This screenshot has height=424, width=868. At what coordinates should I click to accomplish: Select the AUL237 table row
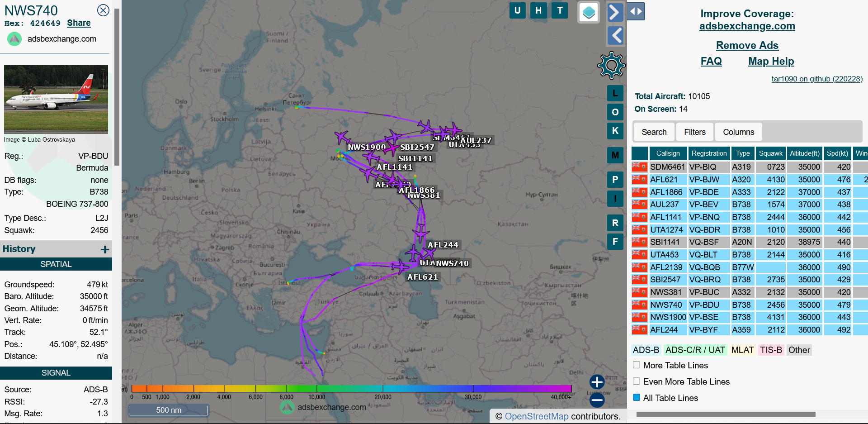[x=750, y=205]
